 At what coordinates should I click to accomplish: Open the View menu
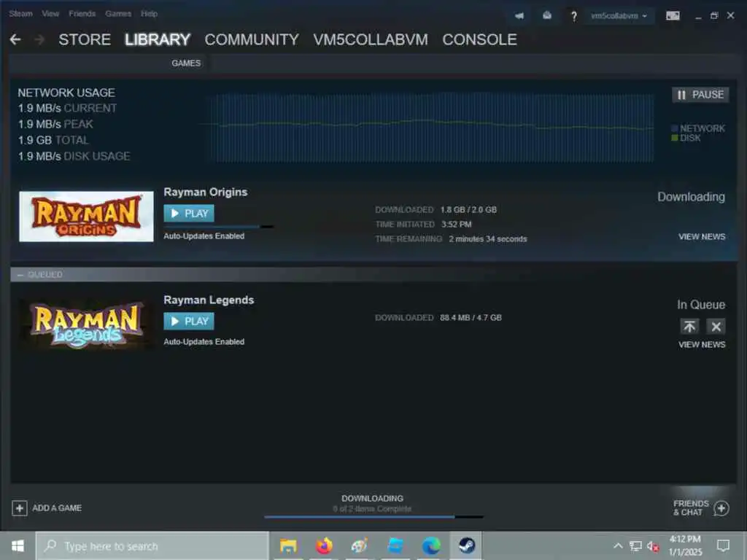[x=50, y=14]
